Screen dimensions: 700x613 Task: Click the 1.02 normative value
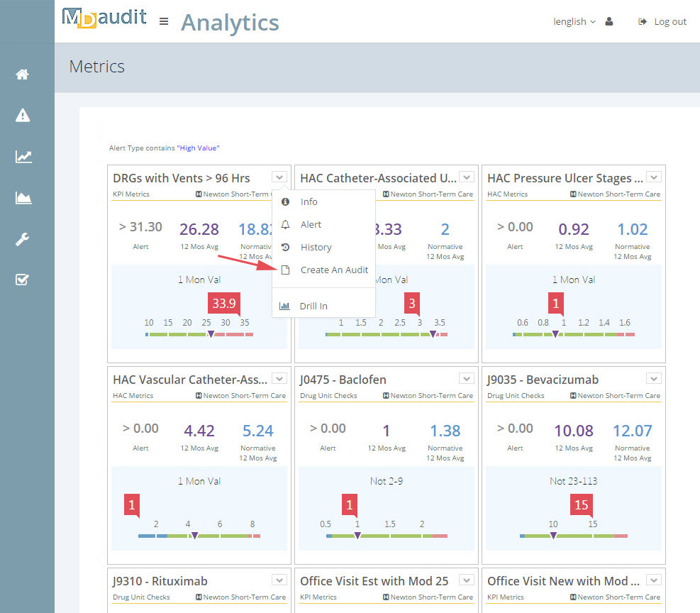(x=632, y=229)
